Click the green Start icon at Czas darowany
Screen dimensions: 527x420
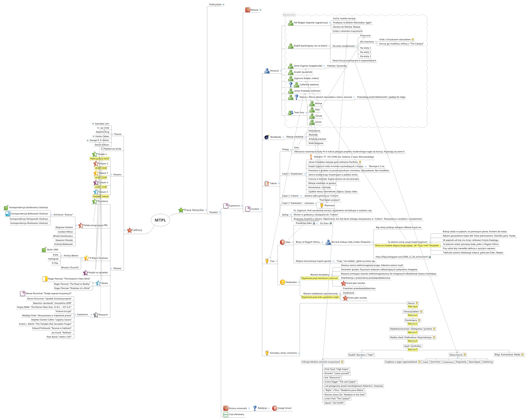(x=225, y=414)
